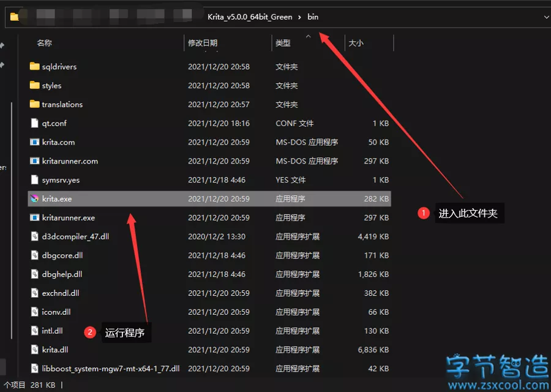Click the 1,826 KB size of dbghelp.dll

[x=373, y=274]
